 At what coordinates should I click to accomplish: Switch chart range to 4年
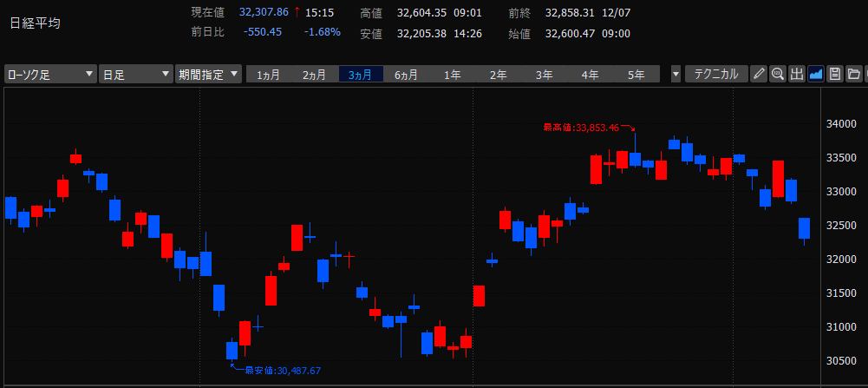[x=591, y=75]
